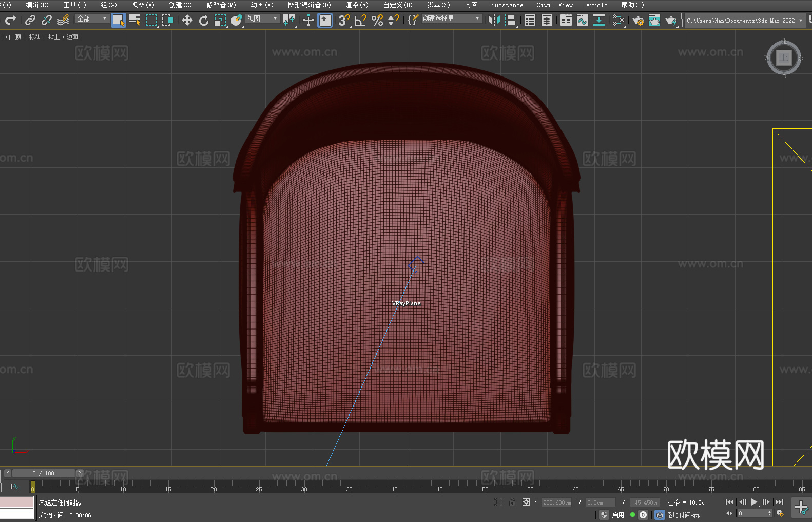Click Use Pivot Point Center icon
Image resolution: width=812 pixels, height=522 pixels.
tap(289, 20)
